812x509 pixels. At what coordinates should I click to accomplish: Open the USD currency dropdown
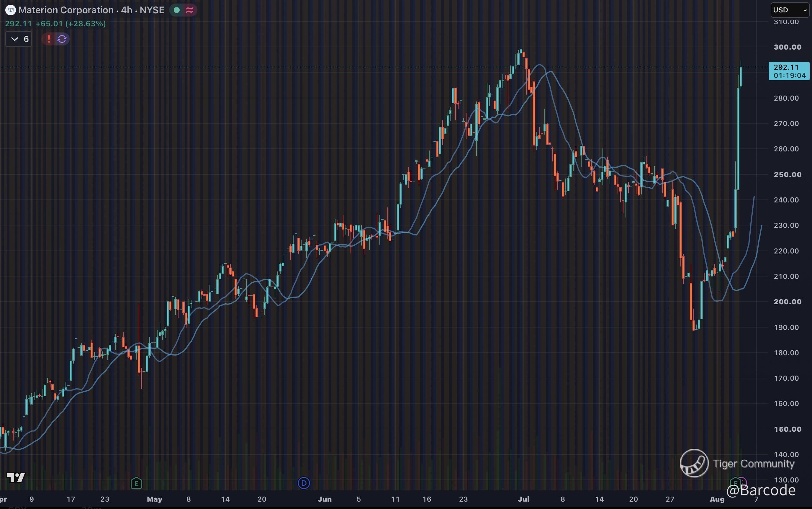pyautogui.click(x=790, y=10)
